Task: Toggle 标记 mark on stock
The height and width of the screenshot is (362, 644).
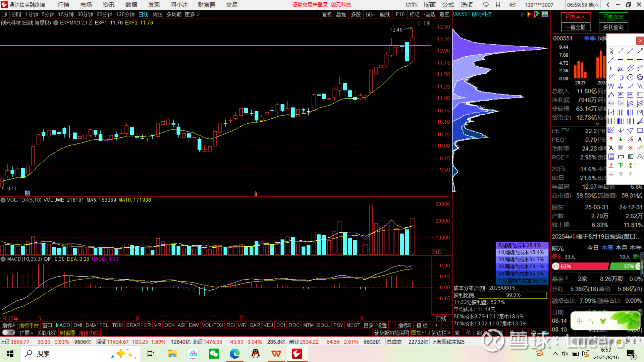Action: click(x=415, y=14)
